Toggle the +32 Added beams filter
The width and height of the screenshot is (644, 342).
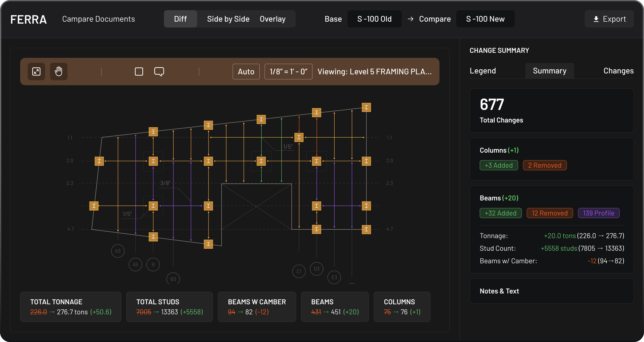(x=500, y=213)
